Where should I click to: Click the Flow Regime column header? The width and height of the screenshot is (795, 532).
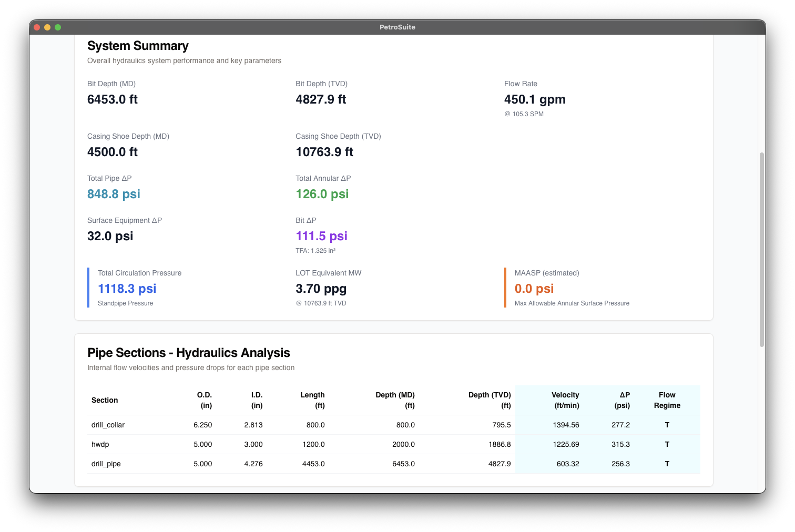click(x=667, y=400)
